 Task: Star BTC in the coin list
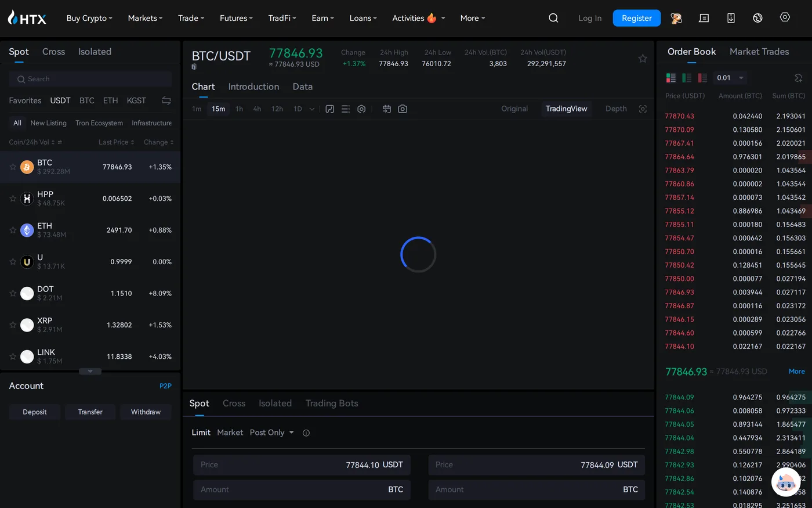click(13, 167)
